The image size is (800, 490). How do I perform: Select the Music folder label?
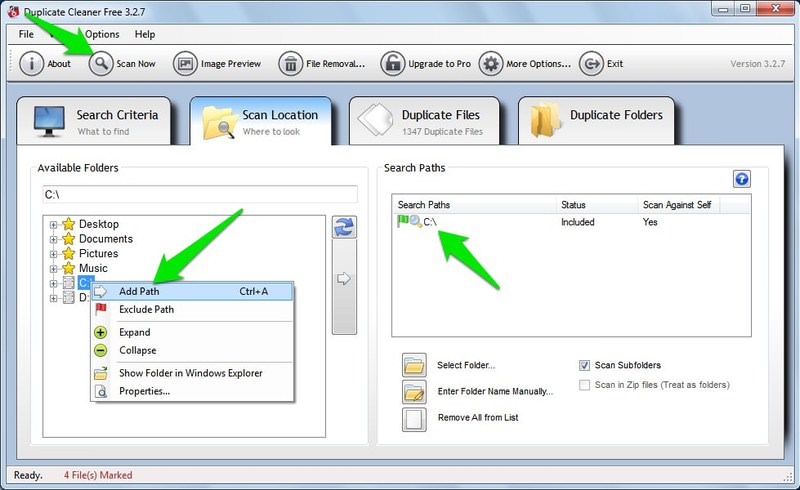click(x=93, y=268)
